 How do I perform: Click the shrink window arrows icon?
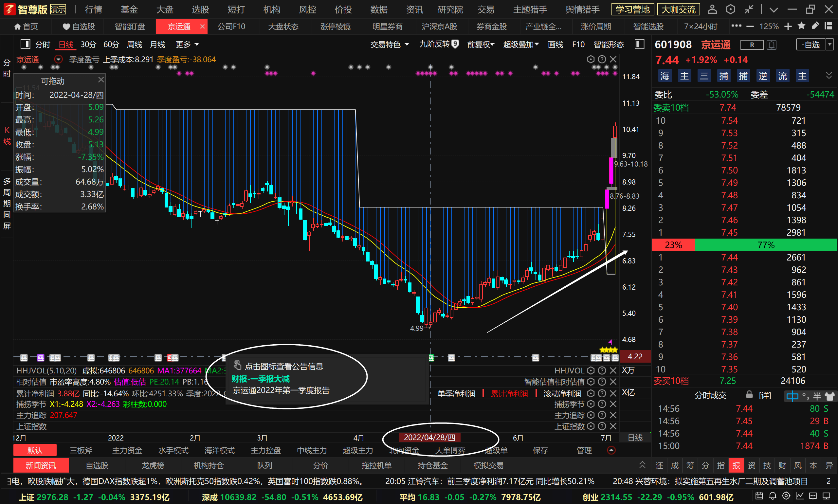click(x=749, y=9)
